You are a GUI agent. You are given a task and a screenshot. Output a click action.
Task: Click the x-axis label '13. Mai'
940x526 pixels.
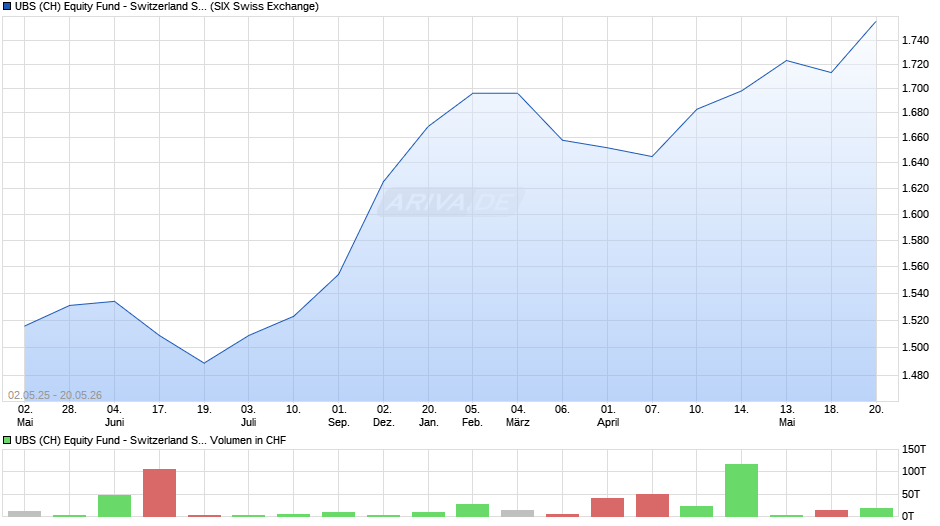[x=787, y=416]
